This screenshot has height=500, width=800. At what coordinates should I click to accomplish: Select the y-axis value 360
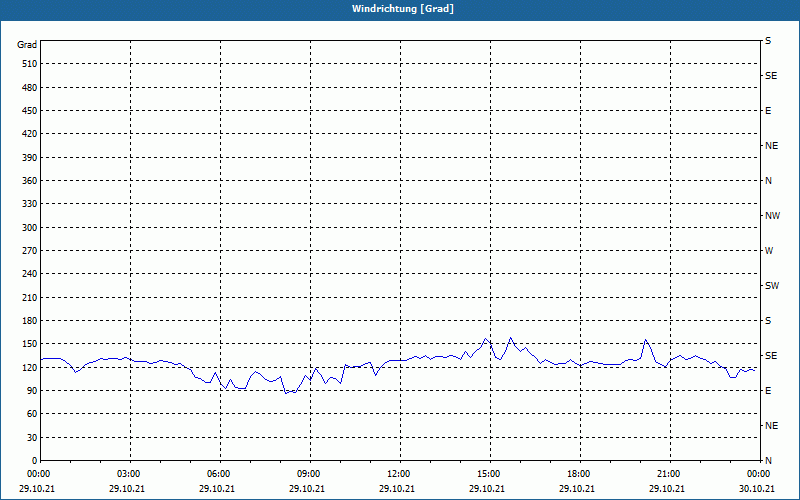[29, 181]
